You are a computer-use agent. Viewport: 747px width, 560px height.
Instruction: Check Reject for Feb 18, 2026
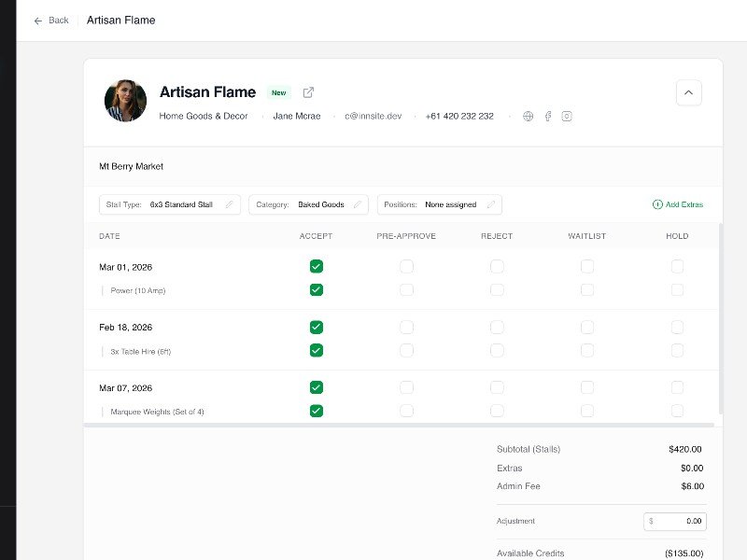click(497, 328)
